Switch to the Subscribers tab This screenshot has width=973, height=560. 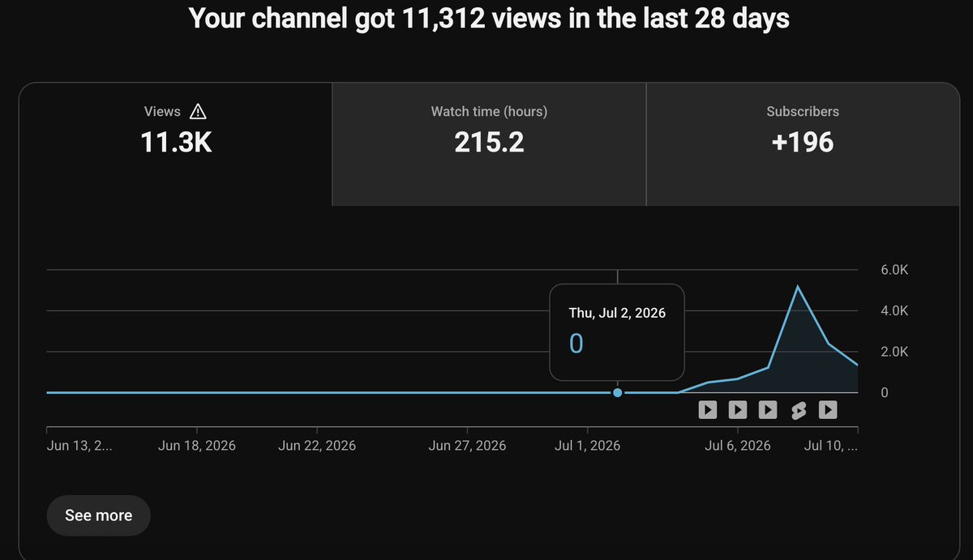[803, 143]
